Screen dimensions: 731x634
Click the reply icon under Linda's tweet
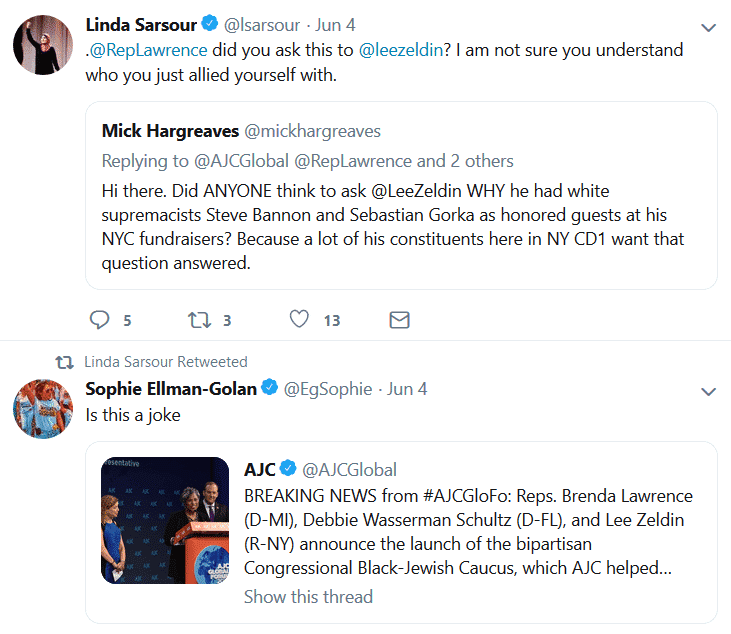pos(99,320)
